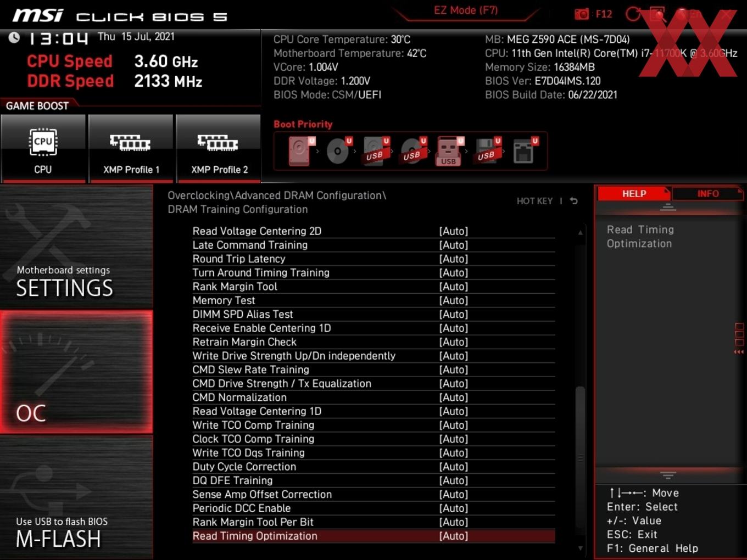
Task: Click help panel top grip handle
Action: click(668, 207)
